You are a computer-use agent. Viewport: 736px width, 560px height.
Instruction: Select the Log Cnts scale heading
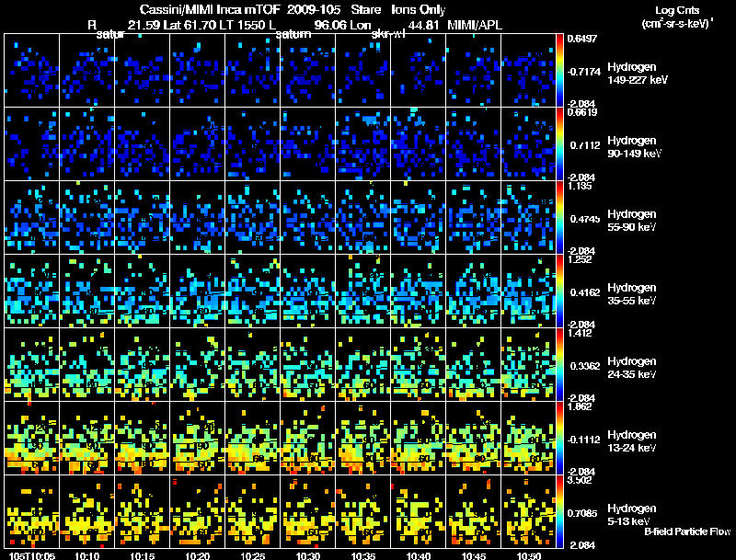tap(677, 10)
